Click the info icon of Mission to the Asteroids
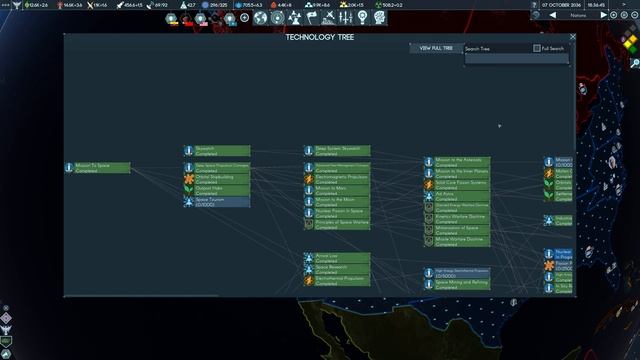This screenshot has width=640, height=360. tap(429, 162)
